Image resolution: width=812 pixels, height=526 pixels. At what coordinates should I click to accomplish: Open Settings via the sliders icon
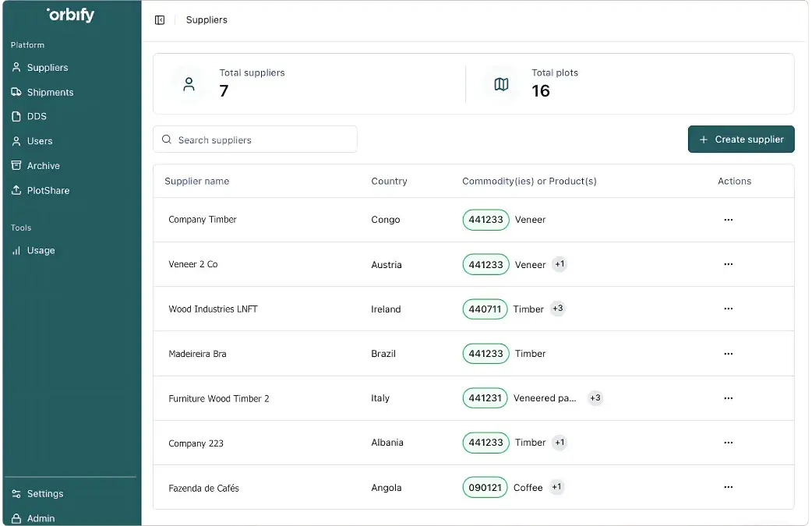(16, 494)
